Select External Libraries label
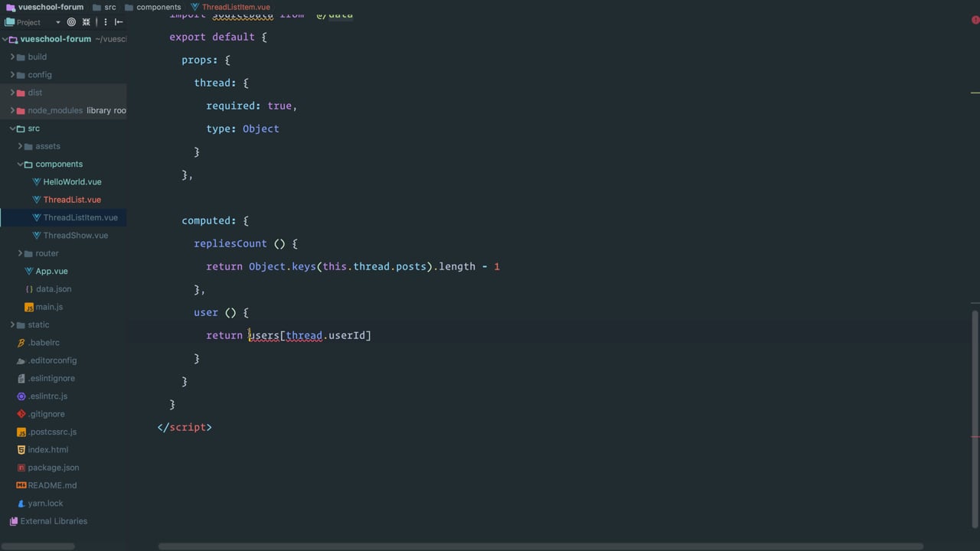 [x=54, y=521]
